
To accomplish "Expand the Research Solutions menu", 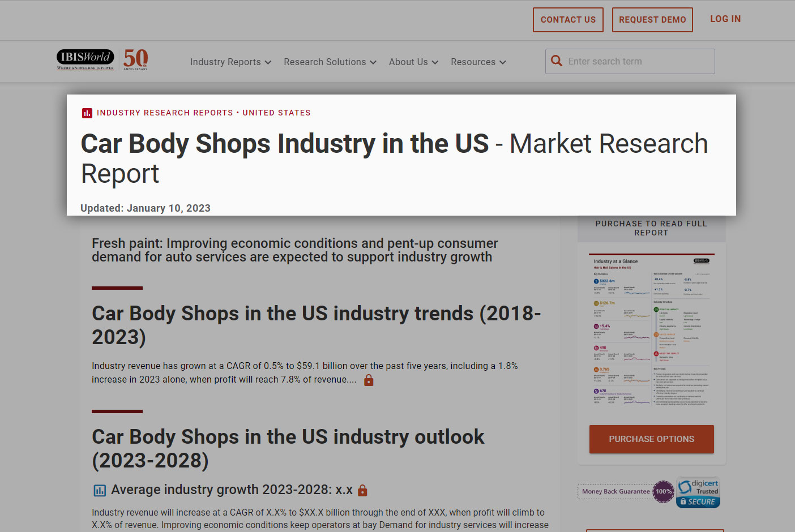I will coord(330,62).
